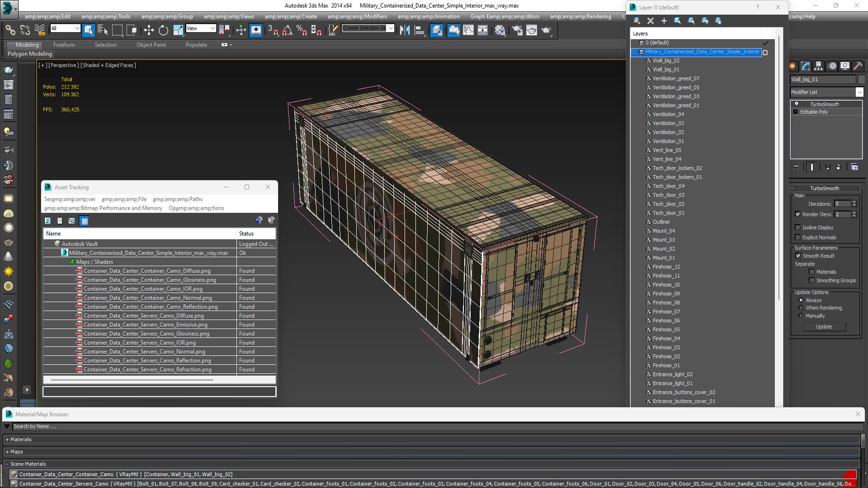Enable the Explicit Normals checkbox
868x488 pixels.
click(797, 237)
